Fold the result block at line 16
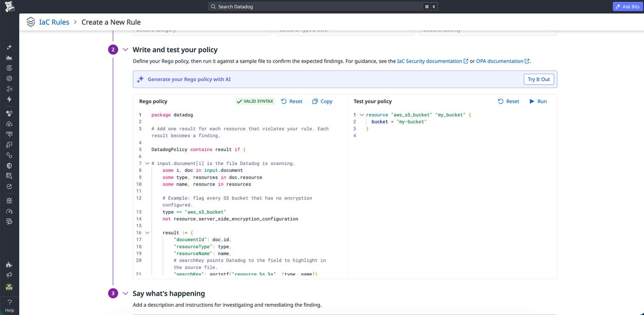 click(147, 233)
